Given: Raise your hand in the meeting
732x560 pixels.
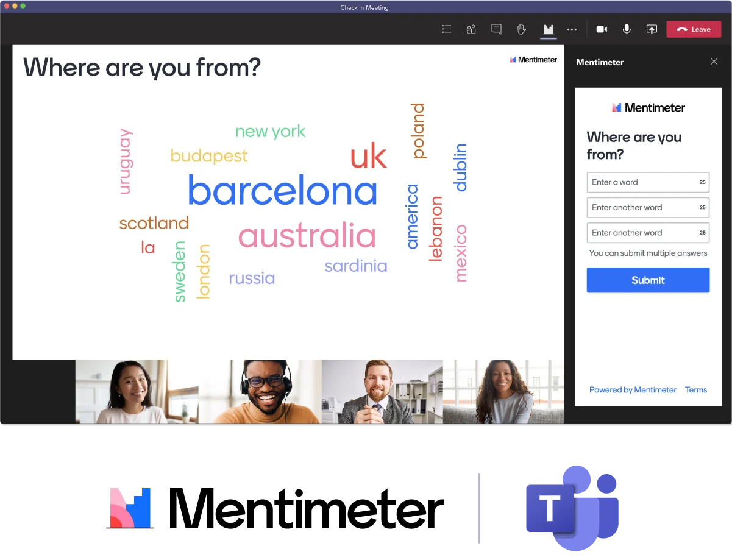Looking at the screenshot, I should click(x=522, y=29).
